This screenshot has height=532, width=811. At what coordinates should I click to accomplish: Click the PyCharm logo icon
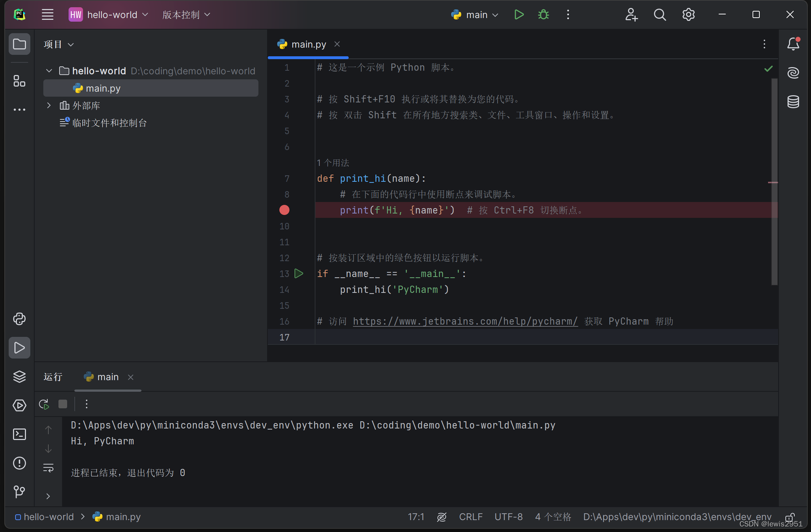(x=19, y=15)
